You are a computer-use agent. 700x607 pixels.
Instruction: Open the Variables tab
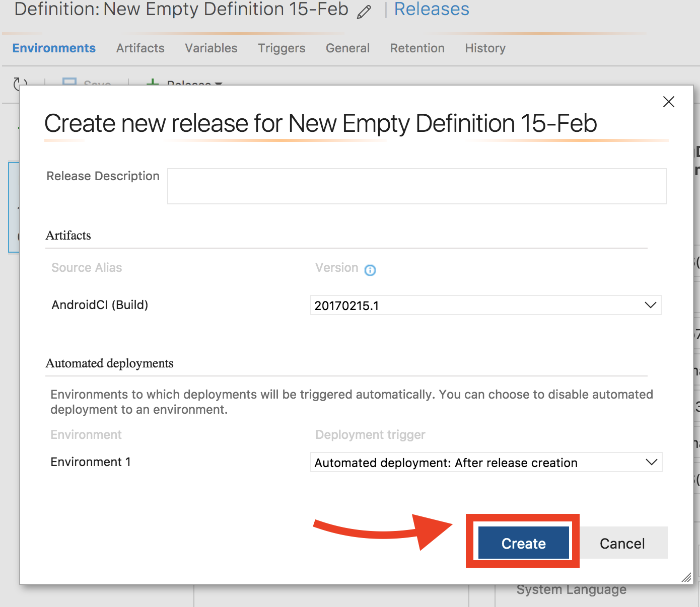pyautogui.click(x=211, y=48)
